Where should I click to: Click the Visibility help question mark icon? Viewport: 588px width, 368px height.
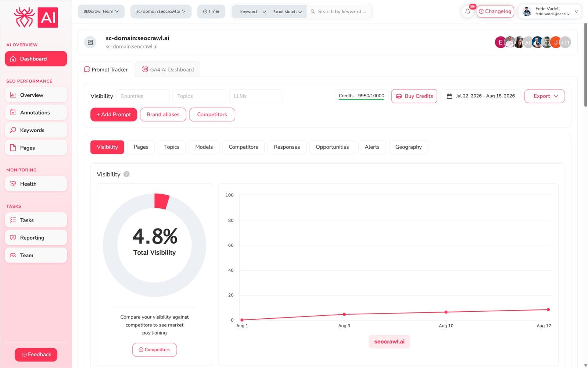pos(126,174)
